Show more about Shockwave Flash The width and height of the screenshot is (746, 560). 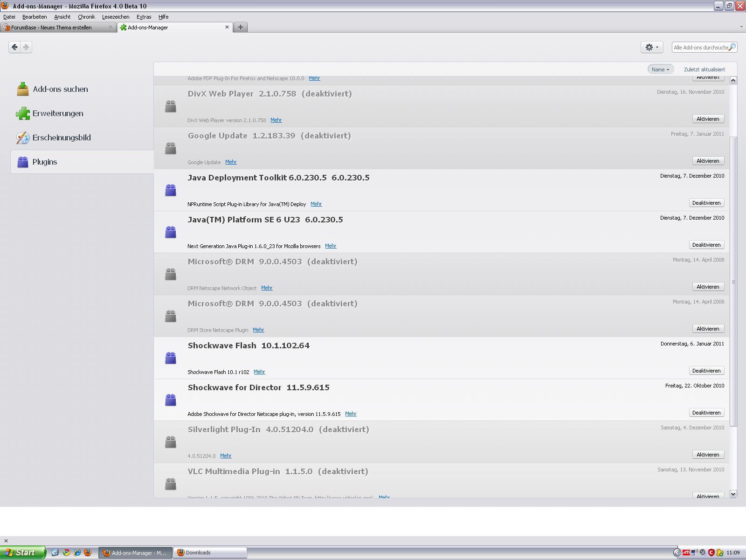pyautogui.click(x=259, y=372)
